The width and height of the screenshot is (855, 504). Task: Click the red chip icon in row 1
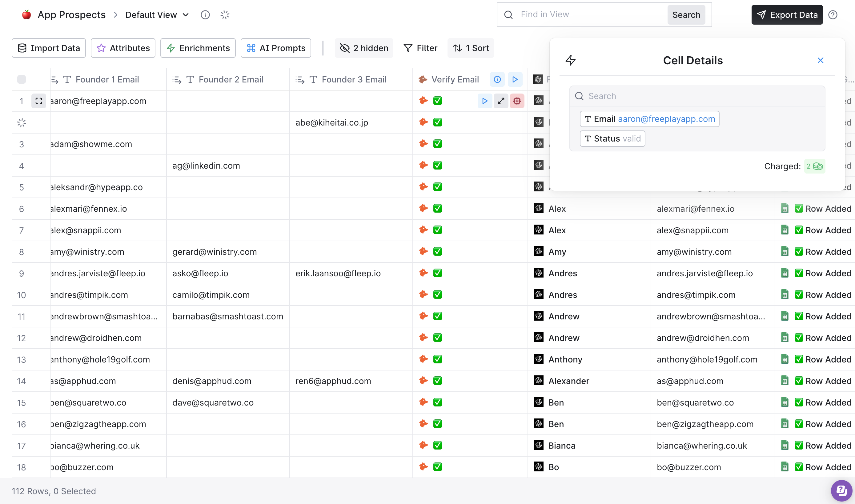(x=517, y=101)
